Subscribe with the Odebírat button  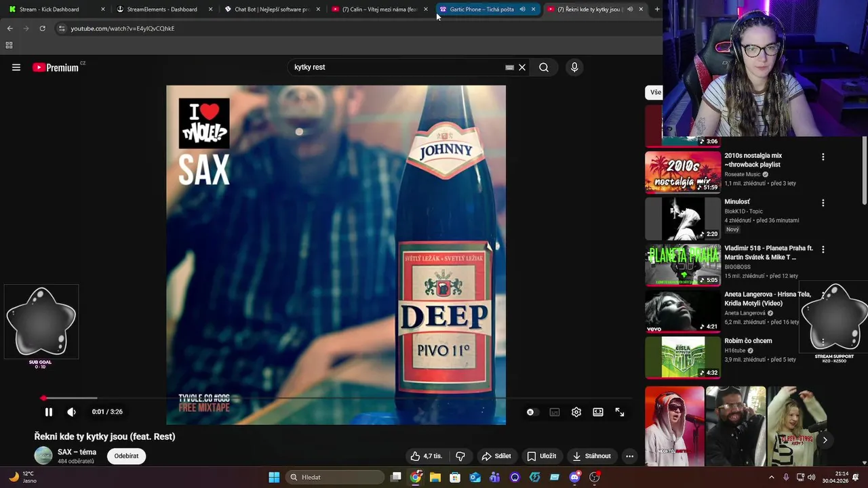(126, 456)
